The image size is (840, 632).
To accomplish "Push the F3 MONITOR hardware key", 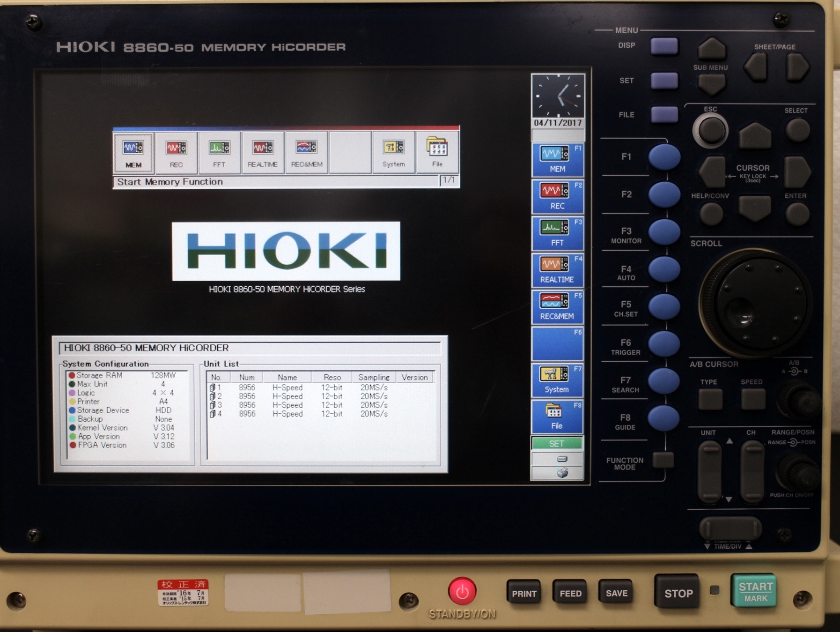I will coord(664,232).
